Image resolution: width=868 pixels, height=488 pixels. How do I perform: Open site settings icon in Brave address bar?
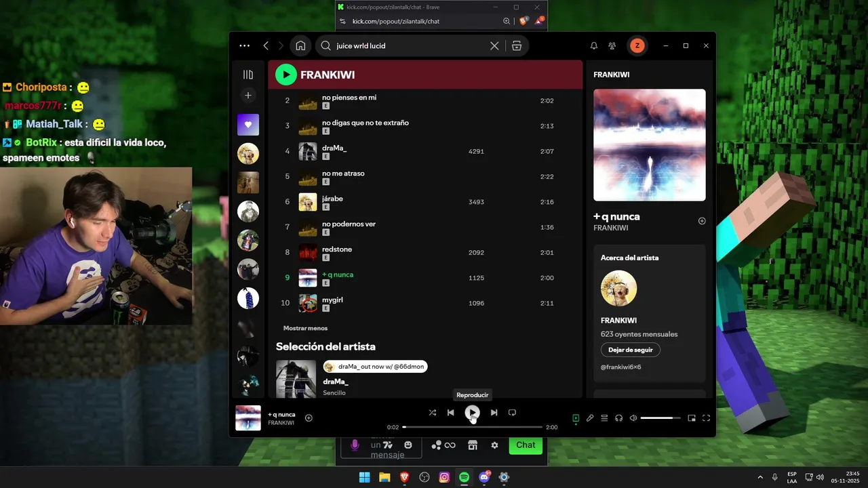click(x=343, y=21)
